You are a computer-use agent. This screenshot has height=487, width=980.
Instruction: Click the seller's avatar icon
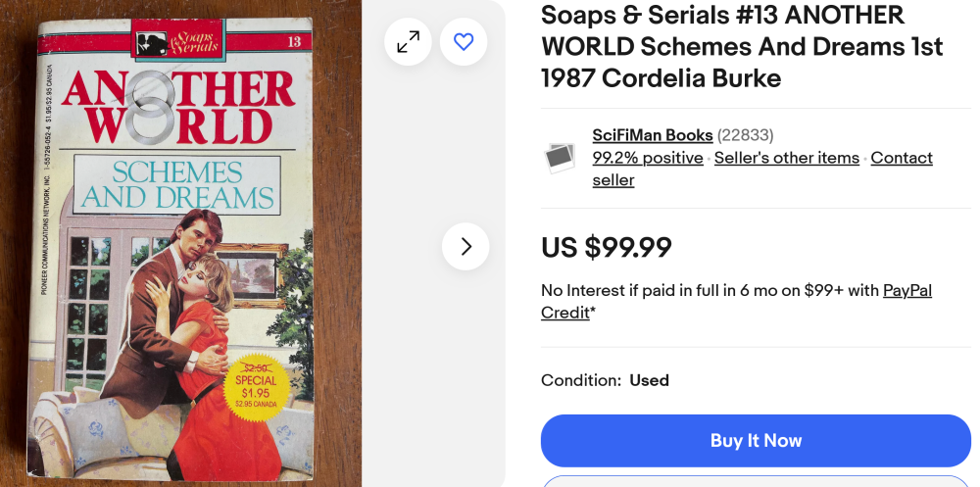click(x=561, y=157)
